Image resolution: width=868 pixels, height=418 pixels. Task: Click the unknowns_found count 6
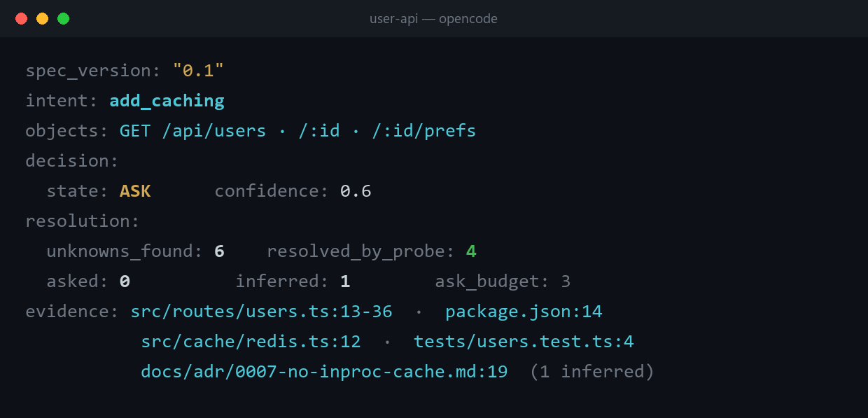click(x=219, y=251)
